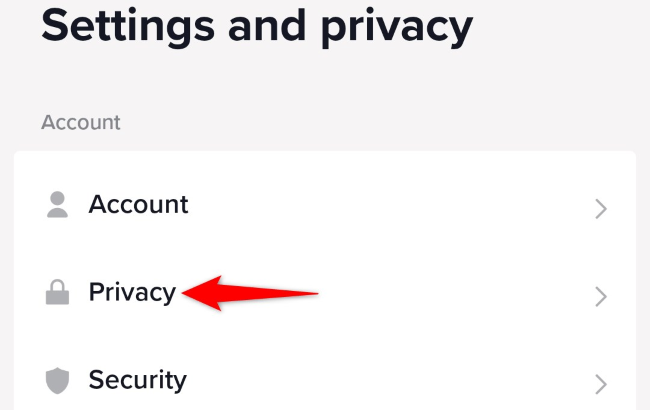This screenshot has height=410, width=650.
Task: Click the shield icon beside Security
Action: (x=58, y=381)
